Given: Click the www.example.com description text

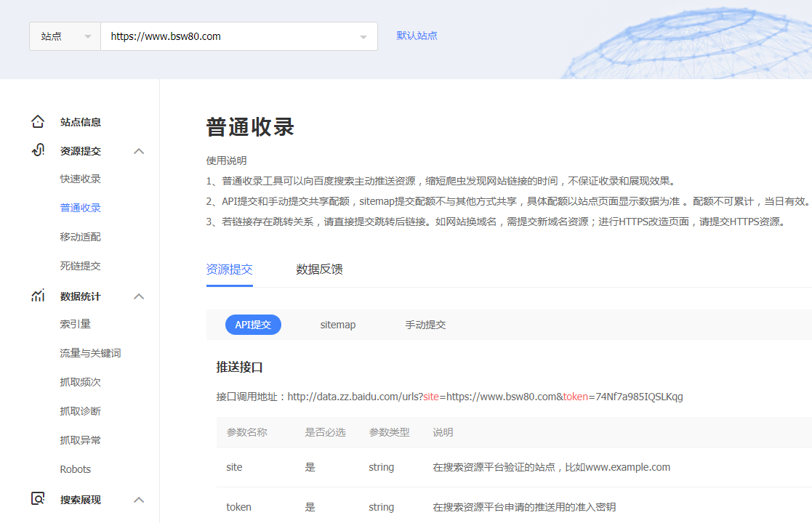Looking at the screenshot, I should (x=552, y=467).
